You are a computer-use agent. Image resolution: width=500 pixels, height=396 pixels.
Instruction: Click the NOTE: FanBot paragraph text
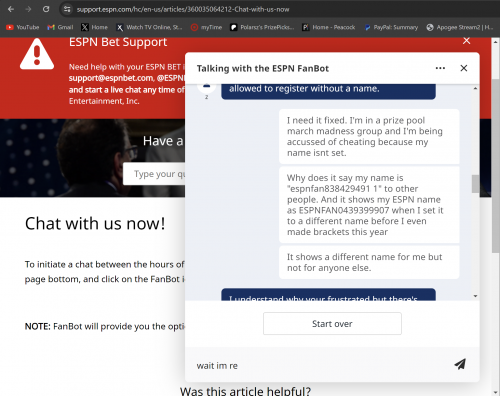pyautogui.click(x=105, y=326)
